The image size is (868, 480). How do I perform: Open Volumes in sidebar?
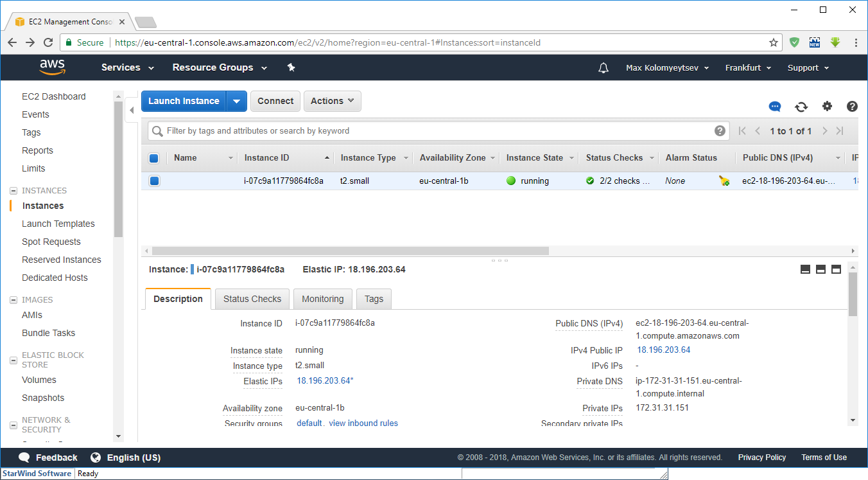(39, 380)
